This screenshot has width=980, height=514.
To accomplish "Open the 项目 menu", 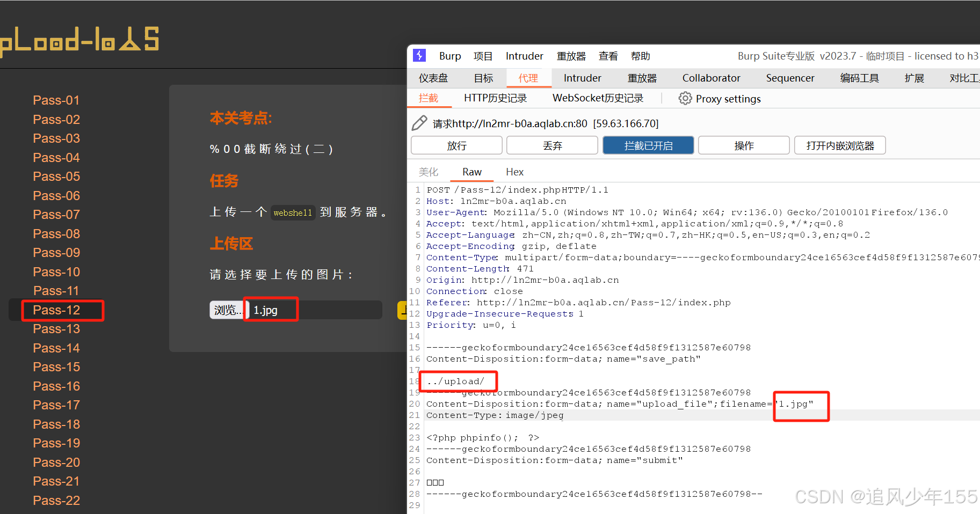I will point(483,56).
